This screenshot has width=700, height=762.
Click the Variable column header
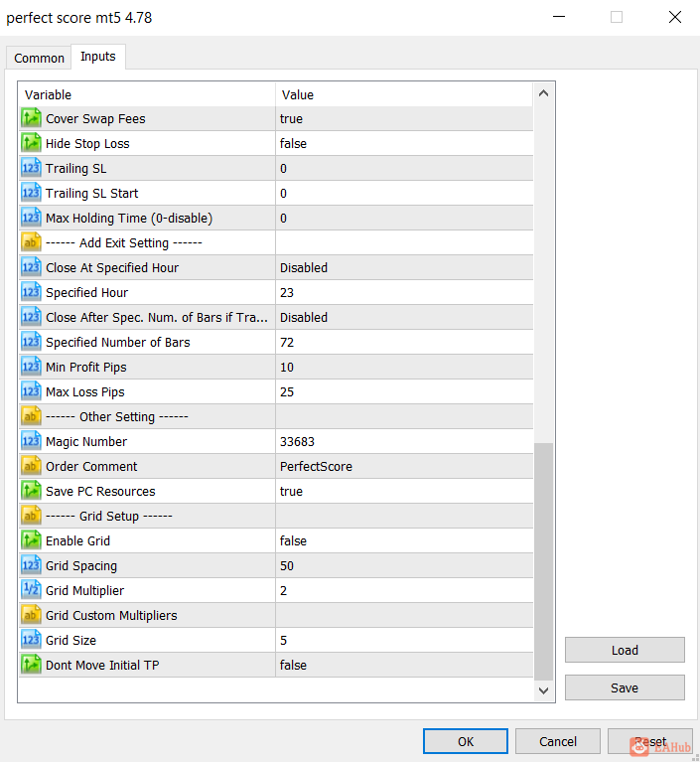tap(147, 94)
